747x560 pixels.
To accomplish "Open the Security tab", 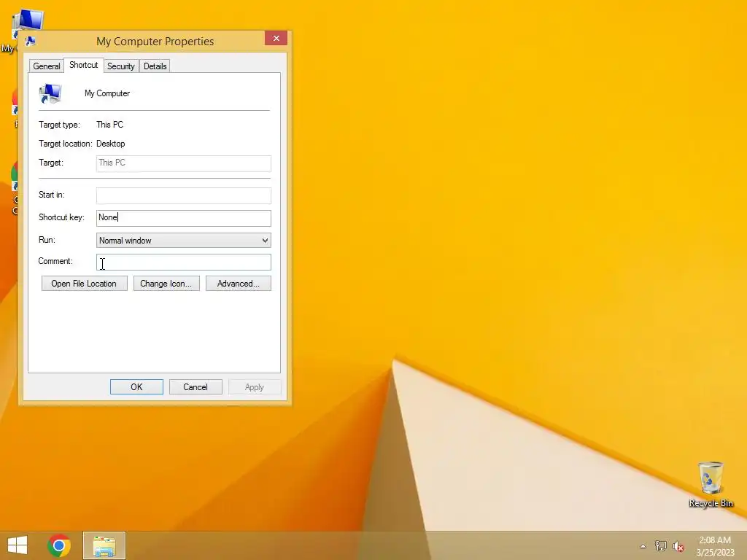I will point(121,66).
